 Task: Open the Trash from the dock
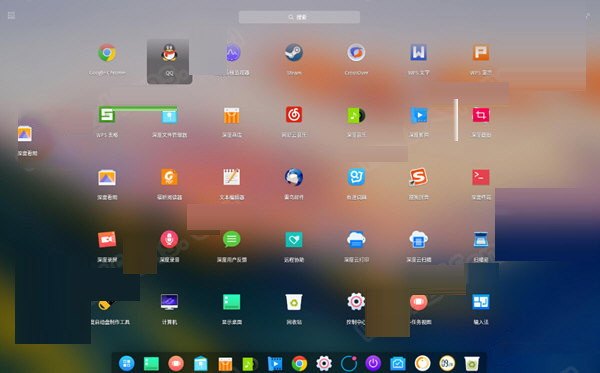[472, 363]
